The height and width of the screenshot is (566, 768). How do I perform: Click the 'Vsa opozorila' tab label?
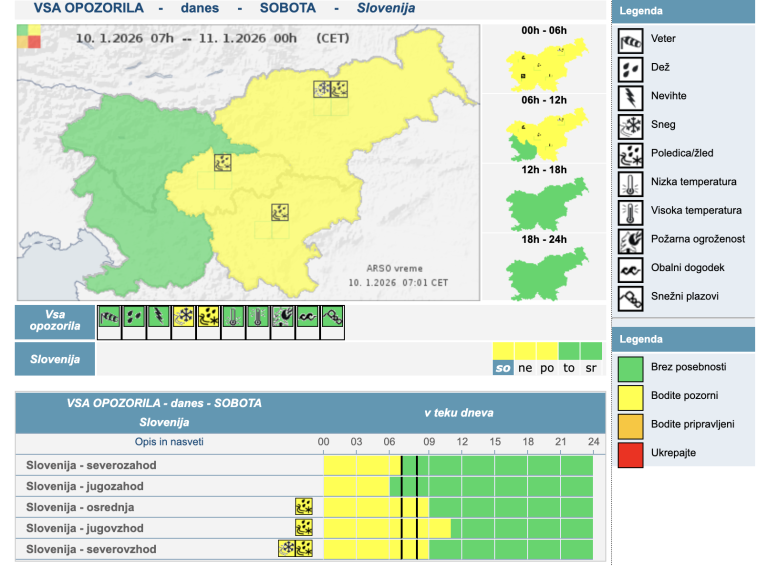pyautogui.click(x=55, y=321)
